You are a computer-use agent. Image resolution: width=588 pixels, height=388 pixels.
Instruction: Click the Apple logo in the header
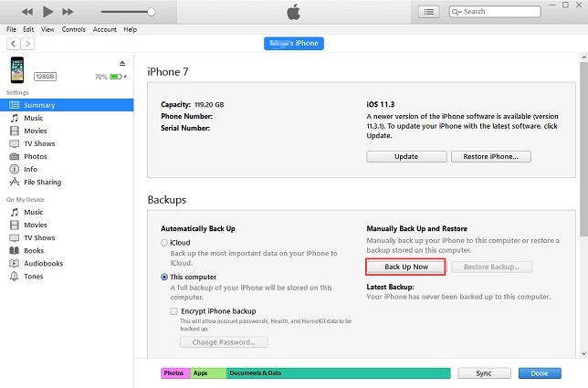(294, 12)
